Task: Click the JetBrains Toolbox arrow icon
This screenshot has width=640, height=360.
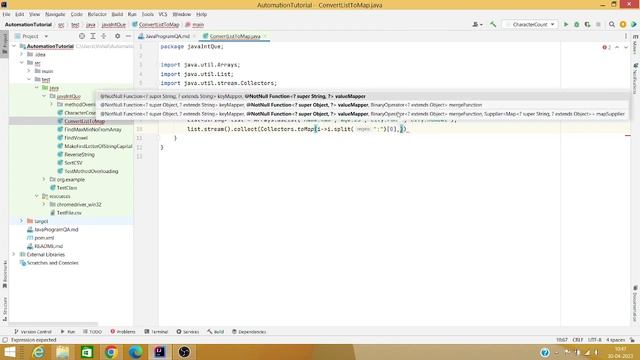Action: pyautogui.click(x=634, y=24)
